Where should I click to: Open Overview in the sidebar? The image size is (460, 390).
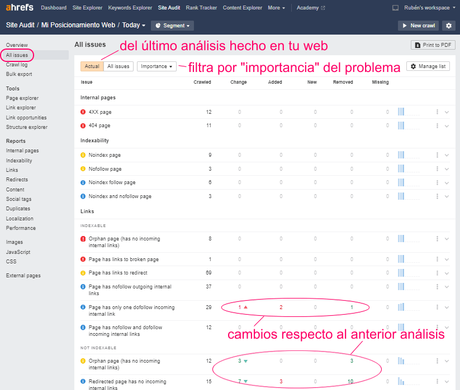click(17, 45)
